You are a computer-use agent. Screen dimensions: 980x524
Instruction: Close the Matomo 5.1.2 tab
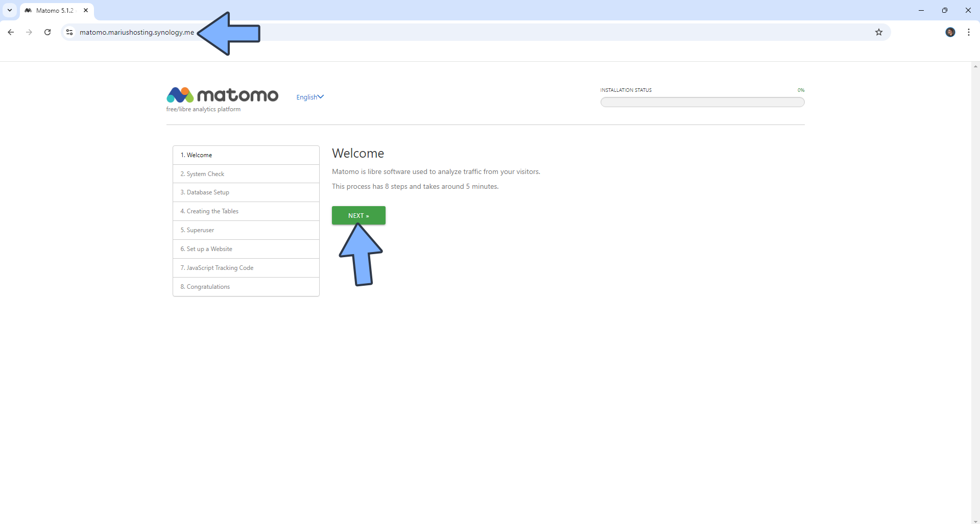pos(86,10)
